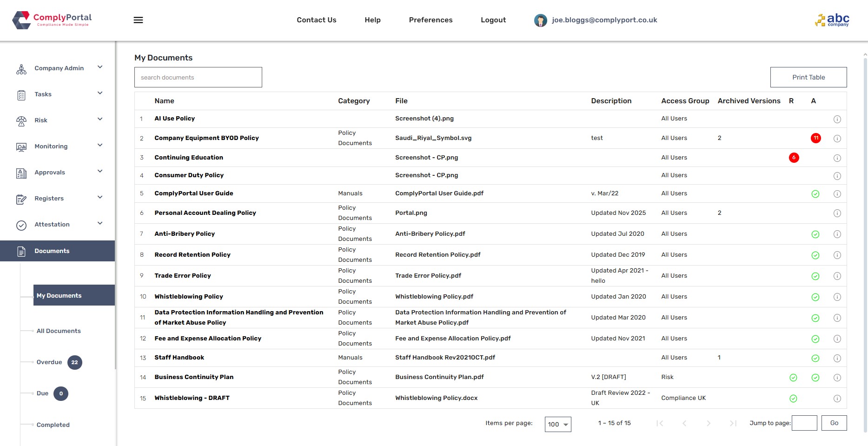Select All Documents in the sidebar

[59, 331]
